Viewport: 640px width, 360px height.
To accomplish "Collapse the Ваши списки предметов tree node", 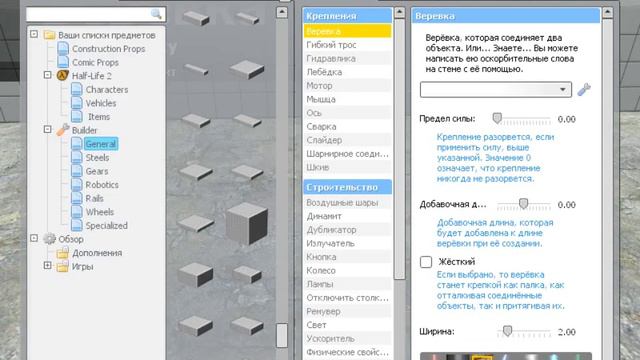I will pos(34,34).
